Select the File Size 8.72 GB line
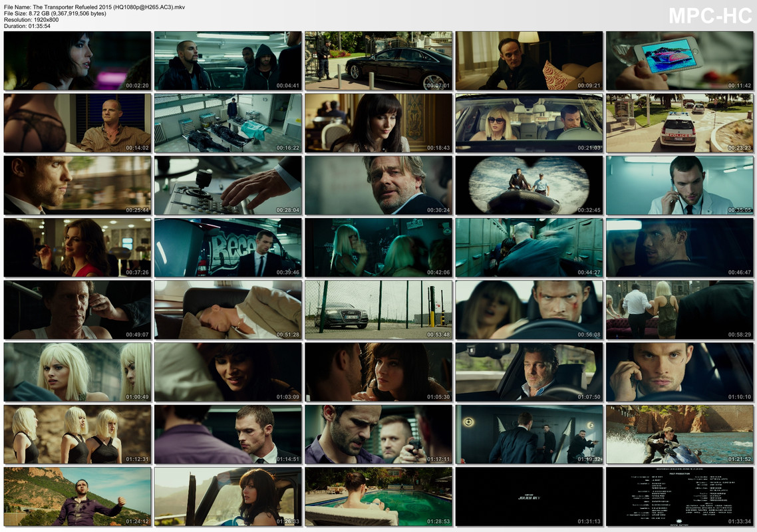The height and width of the screenshot is (532, 757). pyautogui.click(x=55, y=13)
